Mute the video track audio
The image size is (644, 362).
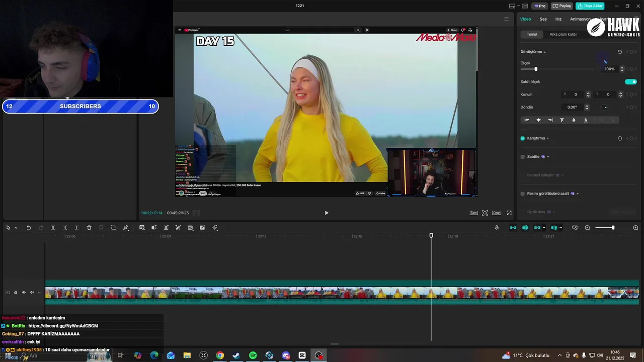pyautogui.click(x=31, y=292)
